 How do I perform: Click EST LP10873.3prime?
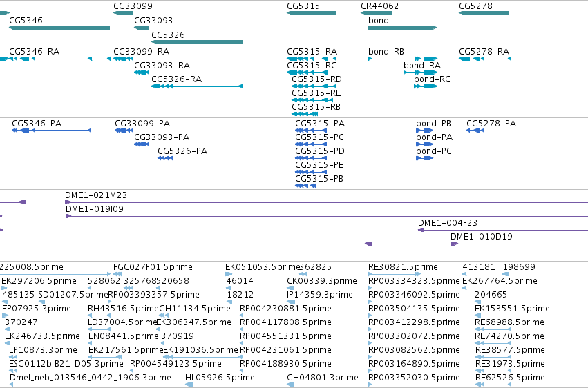pyautogui.click(x=43, y=351)
